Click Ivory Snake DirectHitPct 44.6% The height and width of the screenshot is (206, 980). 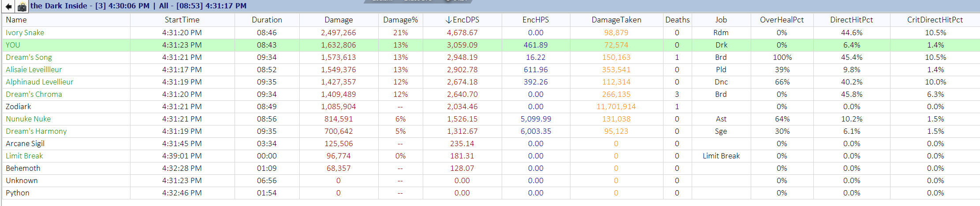pos(852,33)
